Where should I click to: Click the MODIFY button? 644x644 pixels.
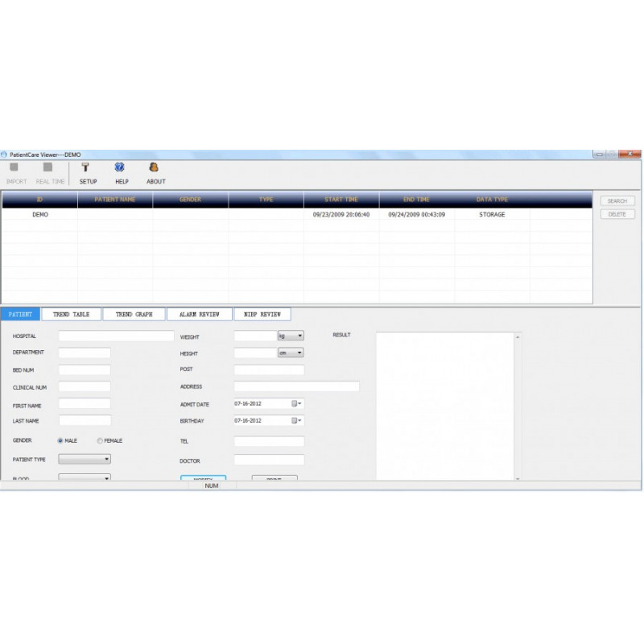click(202, 477)
